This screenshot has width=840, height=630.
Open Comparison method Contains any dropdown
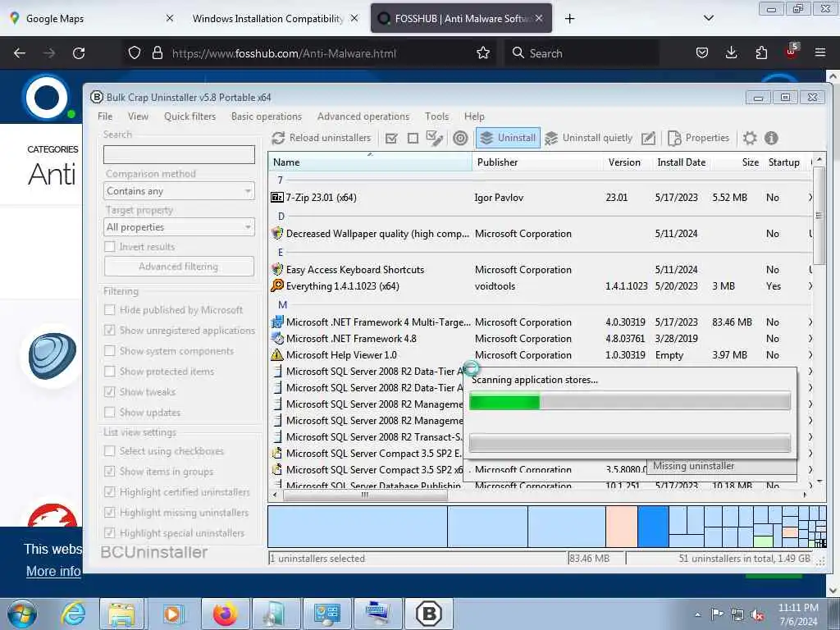coord(179,190)
